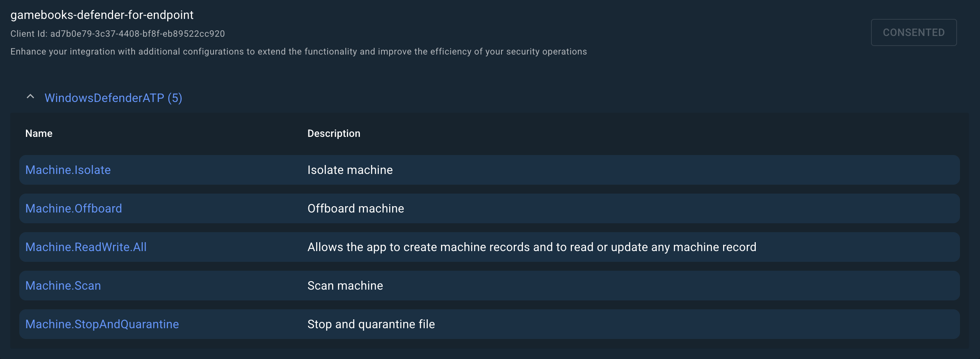Click the WindowsDefenderATP (5) heading
The height and width of the screenshot is (359, 980).
click(x=113, y=98)
